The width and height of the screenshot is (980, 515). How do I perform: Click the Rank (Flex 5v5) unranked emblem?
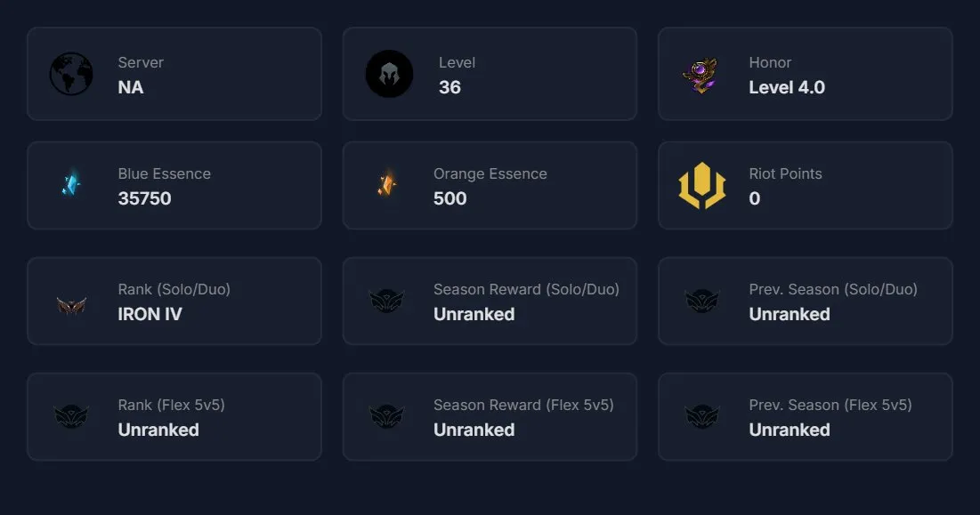(x=71, y=416)
